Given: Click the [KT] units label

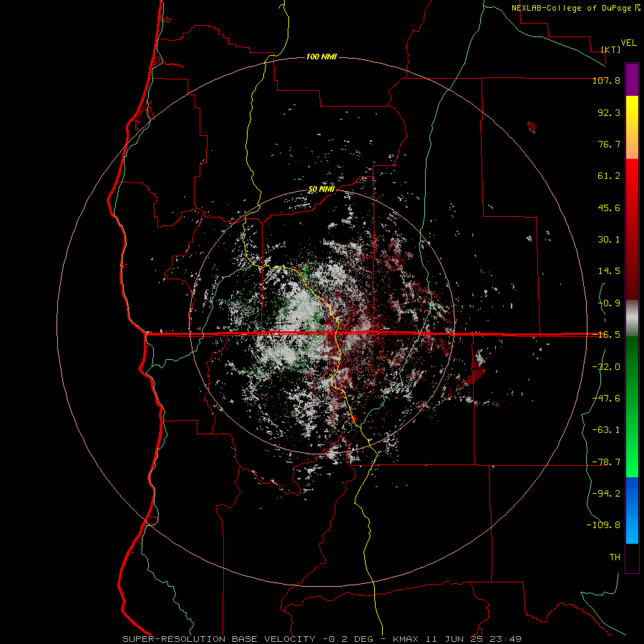Looking at the screenshot, I should pos(611,49).
